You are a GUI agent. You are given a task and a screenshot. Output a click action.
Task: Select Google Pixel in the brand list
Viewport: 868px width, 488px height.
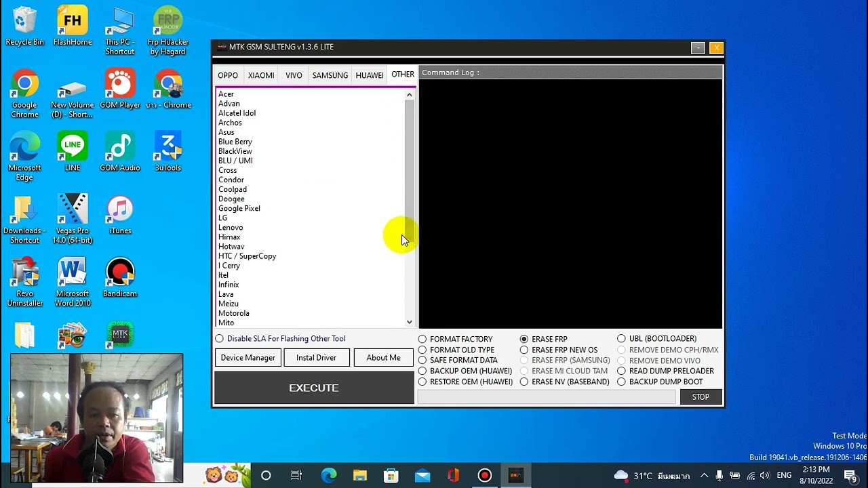(239, 208)
